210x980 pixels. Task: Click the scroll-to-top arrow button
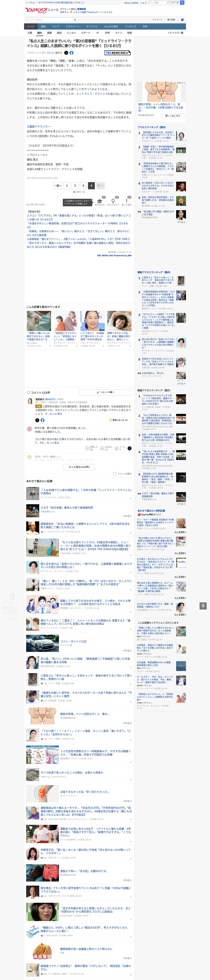[203, 606]
